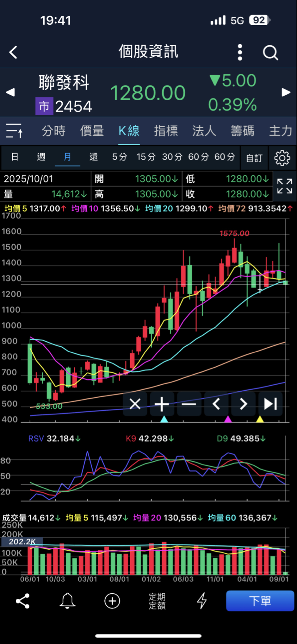Move chart cursor left one bar
The height and width of the screenshot is (644, 297).
(x=216, y=404)
